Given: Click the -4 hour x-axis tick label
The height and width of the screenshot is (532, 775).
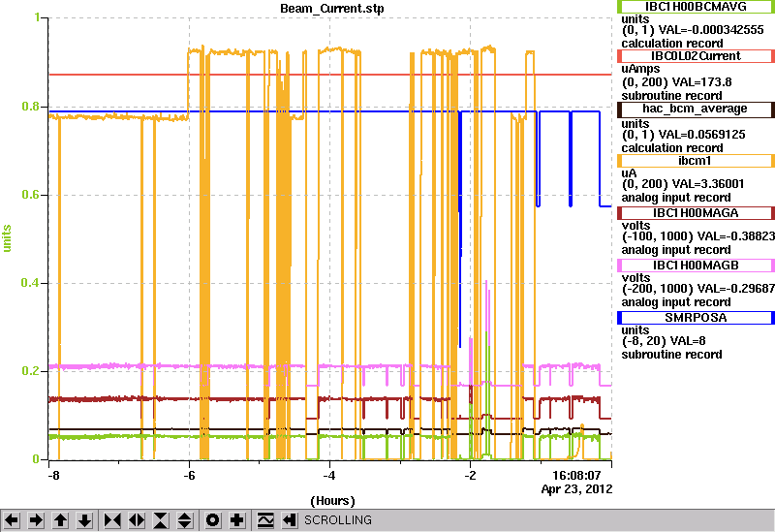Looking at the screenshot, I should tap(329, 476).
